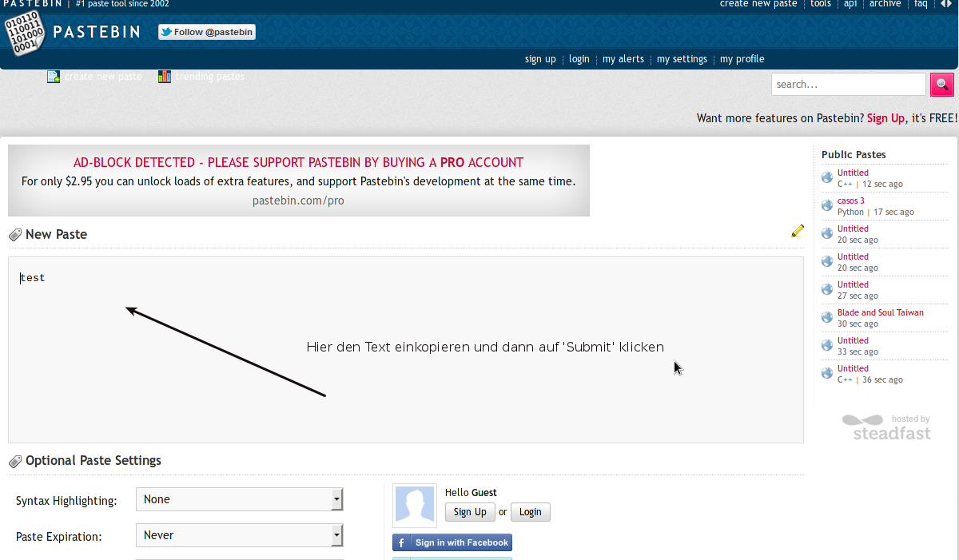
Task: Open the tools menu item
Action: click(x=821, y=4)
